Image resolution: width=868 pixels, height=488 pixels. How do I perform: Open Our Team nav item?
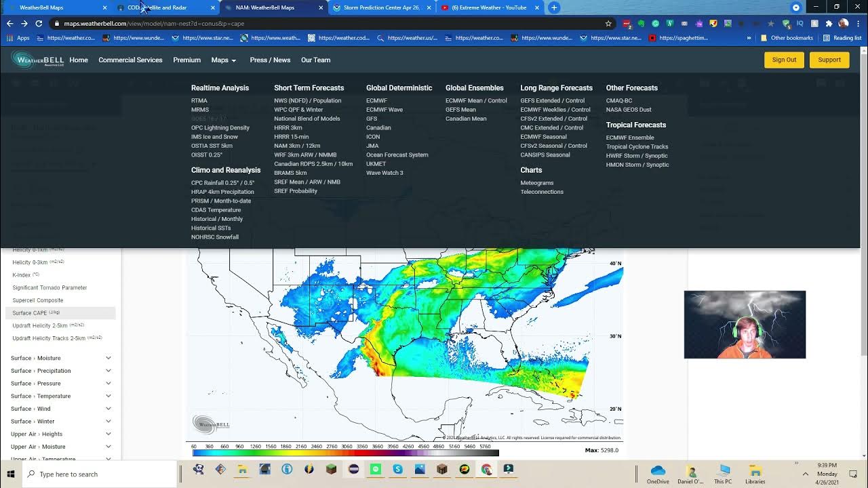315,60
